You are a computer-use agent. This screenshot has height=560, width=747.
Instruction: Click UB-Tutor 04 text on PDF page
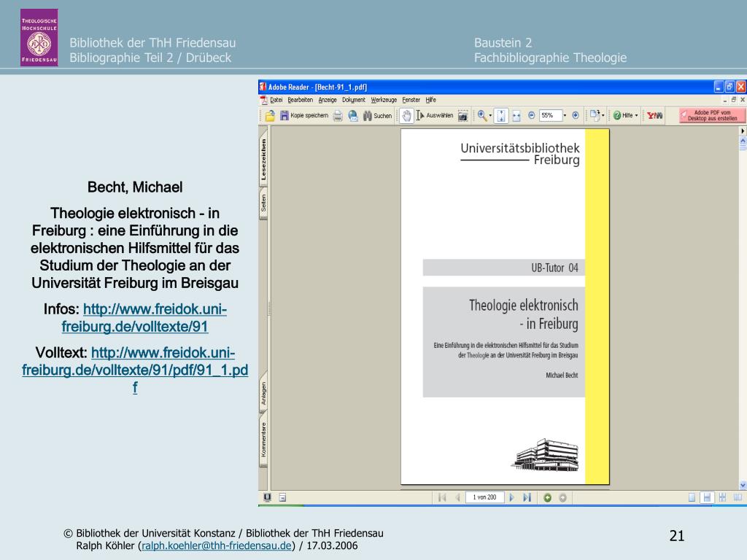point(554,268)
